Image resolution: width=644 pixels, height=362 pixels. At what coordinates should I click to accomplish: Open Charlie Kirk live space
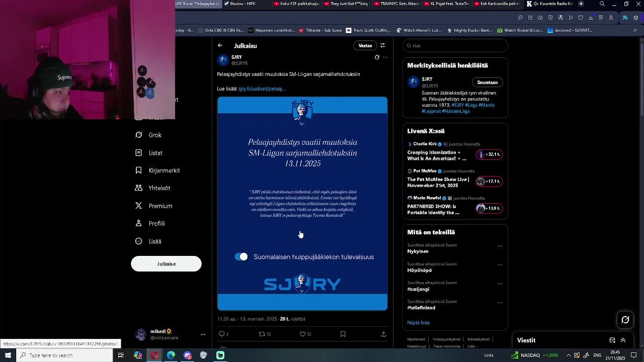coord(455,152)
